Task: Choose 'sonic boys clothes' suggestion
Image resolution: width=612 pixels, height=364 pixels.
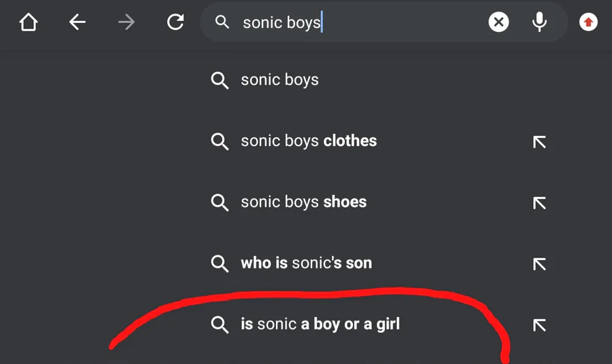Action: click(x=309, y=141)
